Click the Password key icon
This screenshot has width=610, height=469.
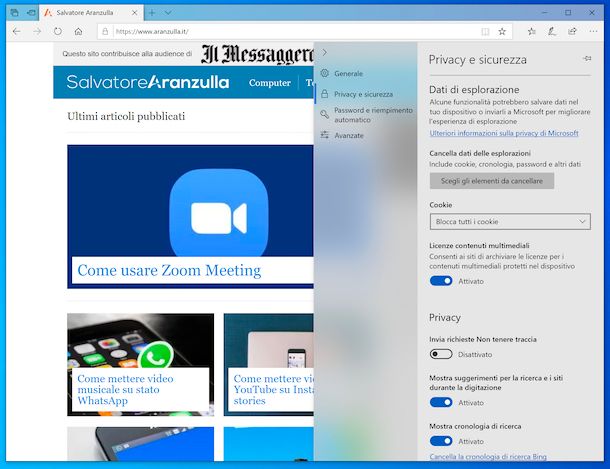pyautogui.click(x=324, y=114)
